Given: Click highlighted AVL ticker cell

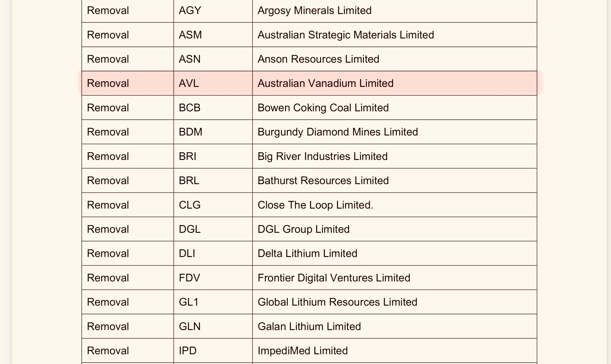Looking at the screenshot, I should tap(213, 83).
